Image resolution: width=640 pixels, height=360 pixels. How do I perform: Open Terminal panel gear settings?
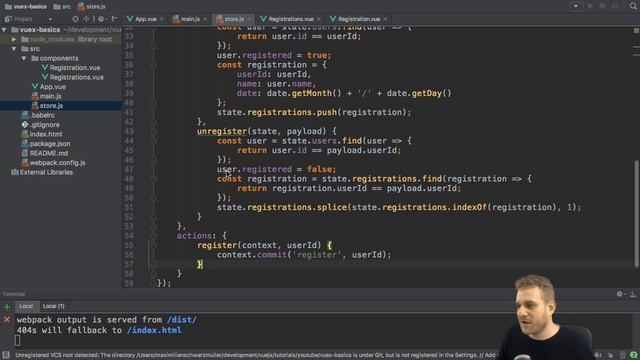[x=620, y=294]
